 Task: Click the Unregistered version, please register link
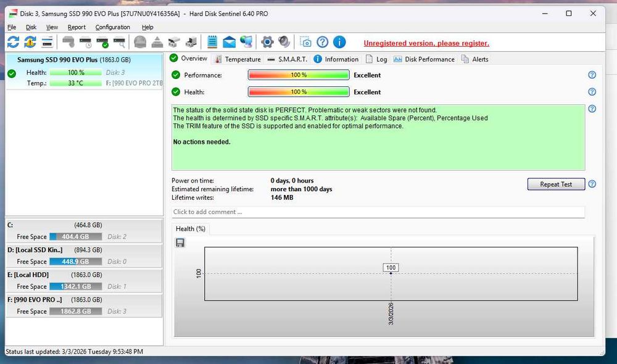pos(426,43)
